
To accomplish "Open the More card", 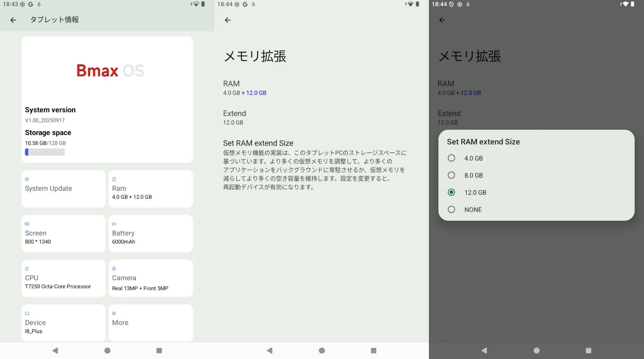I will click(x=151, y=322).
